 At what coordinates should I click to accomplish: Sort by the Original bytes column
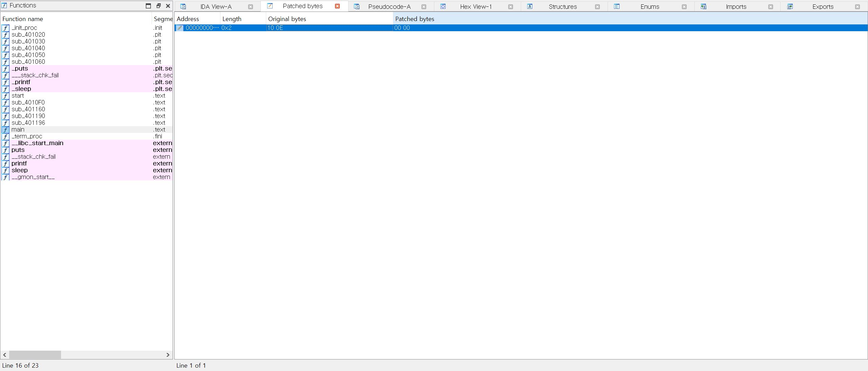[287, 19]
